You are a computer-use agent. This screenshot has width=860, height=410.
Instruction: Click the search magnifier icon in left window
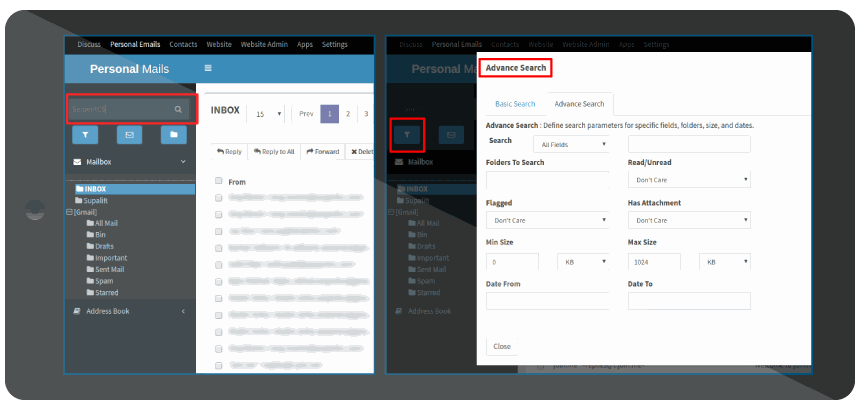(178, 110)
